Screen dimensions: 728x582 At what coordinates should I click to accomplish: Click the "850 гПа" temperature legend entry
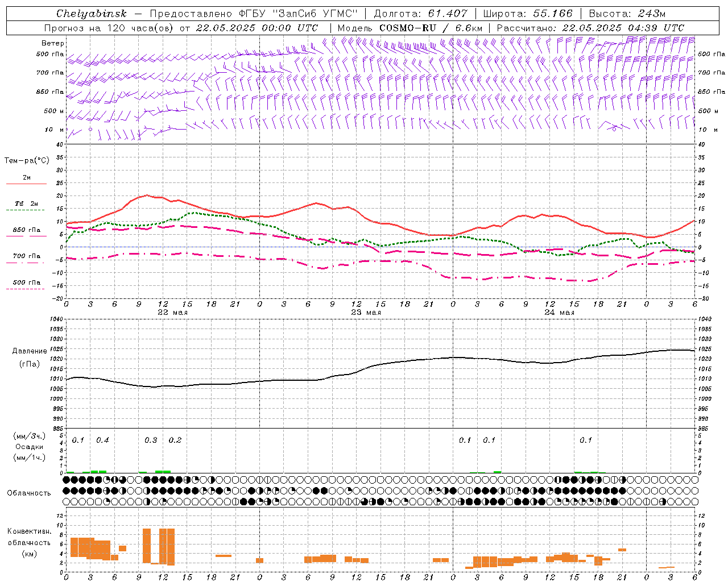[27, 230]
